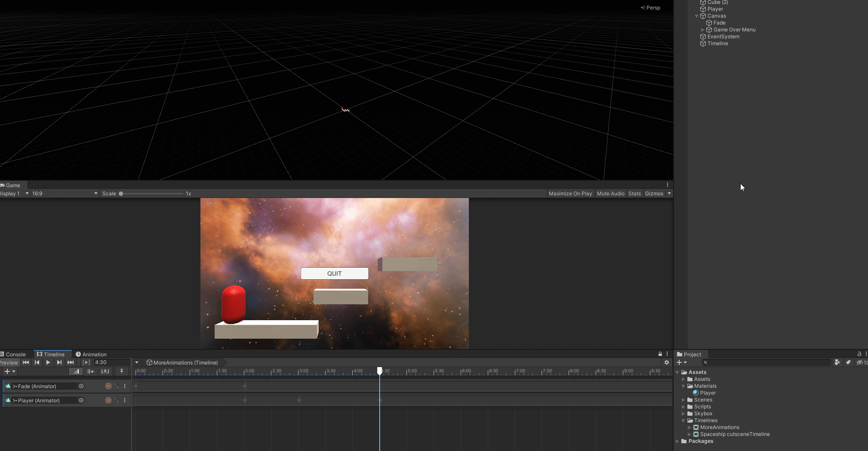Step to the previous Timeline frame
Image resolution: width=868 pixels, height=451 pixels.
coord(37,362)
